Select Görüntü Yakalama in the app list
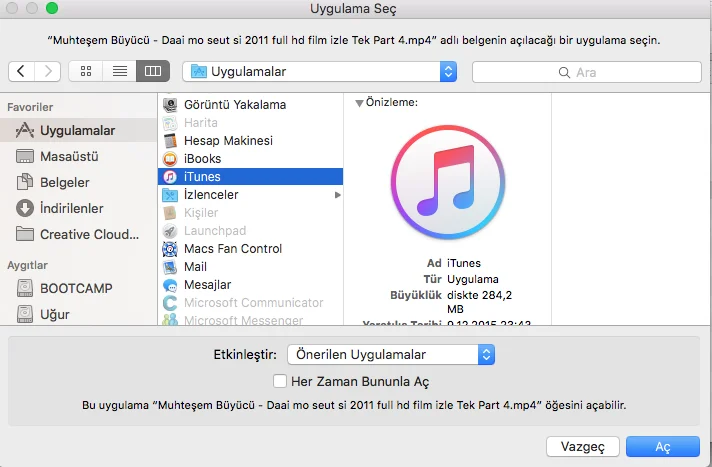 [250, 104]
